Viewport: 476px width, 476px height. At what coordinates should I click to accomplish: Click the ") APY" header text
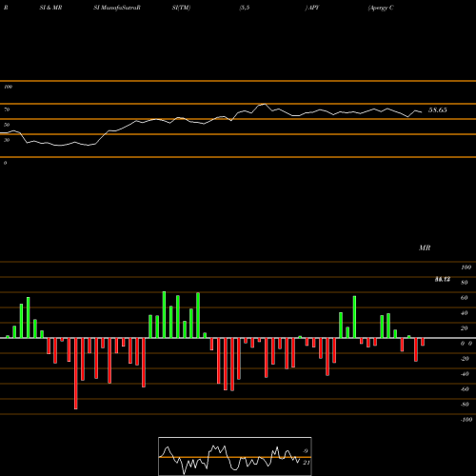coord(312,8)
